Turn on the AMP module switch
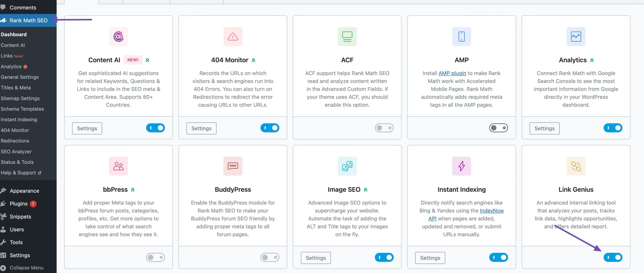This screenshot has height=273, width=644. click(498, 128)
